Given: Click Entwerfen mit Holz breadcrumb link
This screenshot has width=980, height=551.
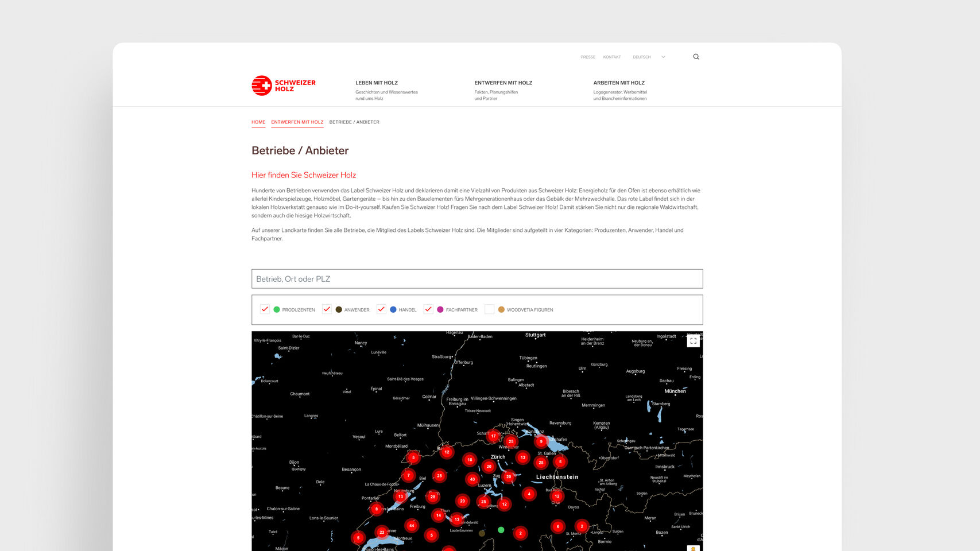Looking at the screenshot, I should click(297, 122).
